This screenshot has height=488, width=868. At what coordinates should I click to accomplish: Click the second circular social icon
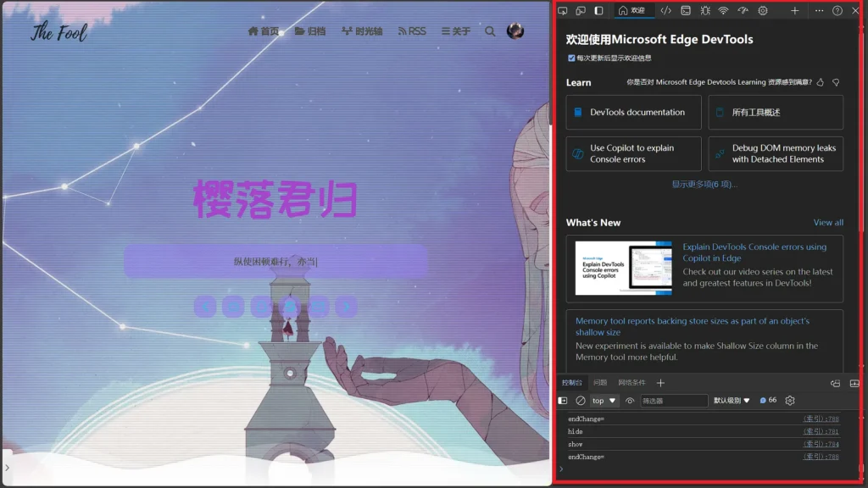coord(233,307)
